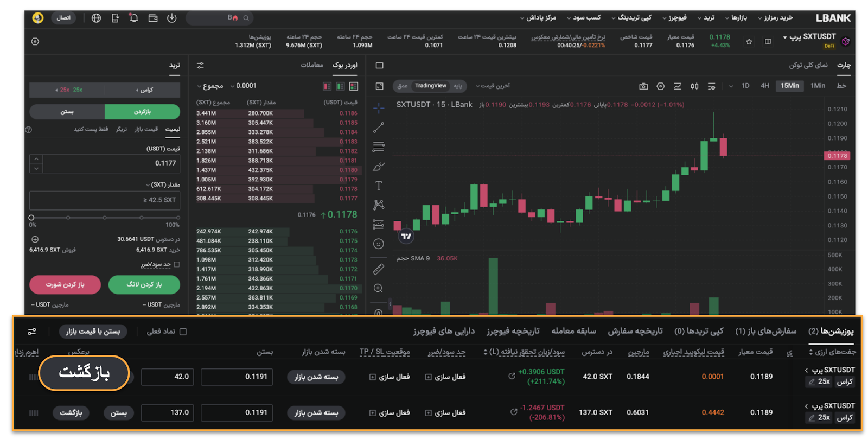This screenshot has width=868, height=439.
Task: Switch chart mode to عمق
Action: [x=402, y=86]
